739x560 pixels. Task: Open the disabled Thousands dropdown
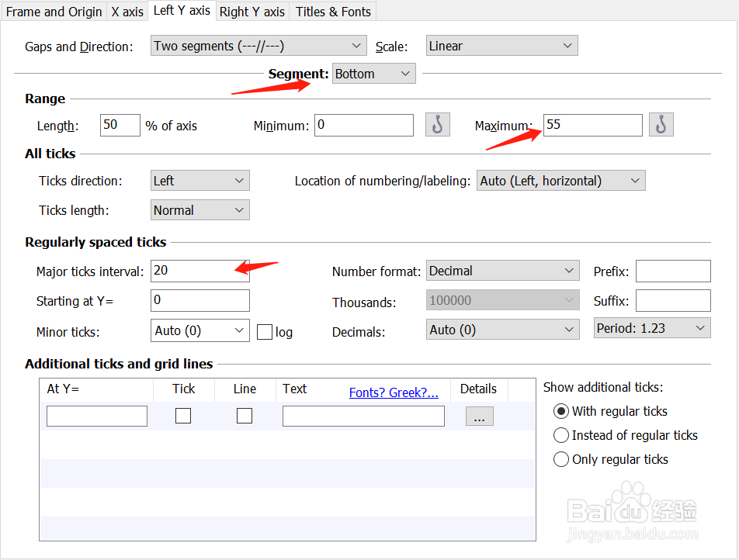503,300
